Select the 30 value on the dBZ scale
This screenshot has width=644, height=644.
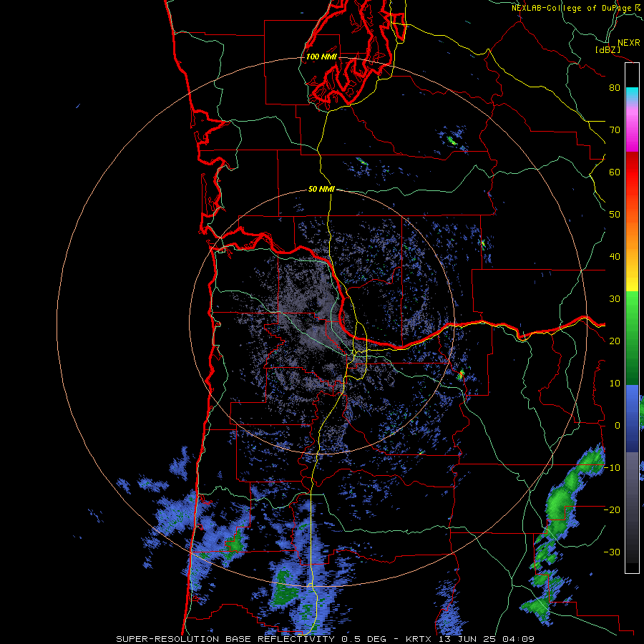pyautogui.click(x=615, y=298)
